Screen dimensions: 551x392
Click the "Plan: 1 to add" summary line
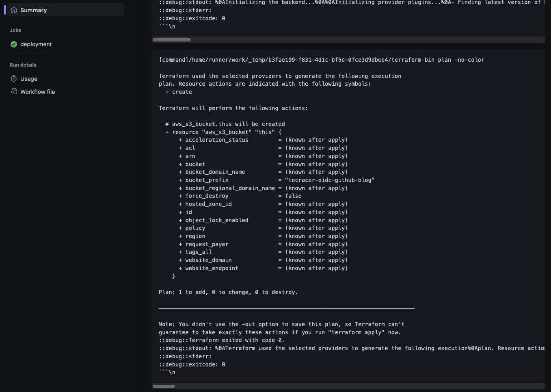click(228, 292)
